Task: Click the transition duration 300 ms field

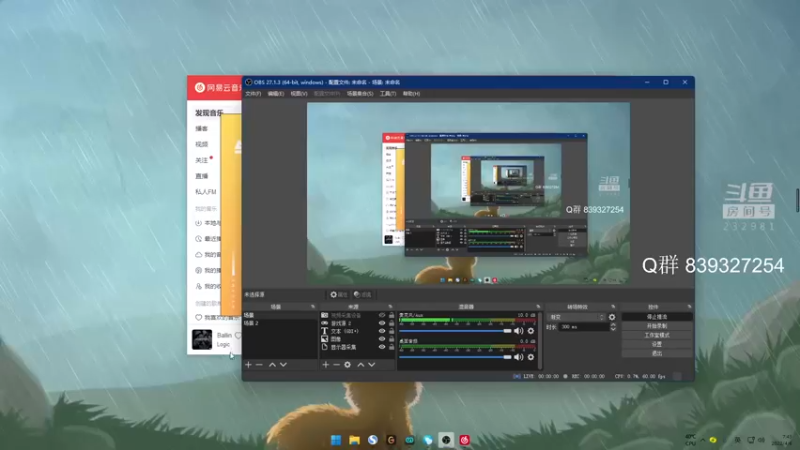Action: [x=584, y=327]
